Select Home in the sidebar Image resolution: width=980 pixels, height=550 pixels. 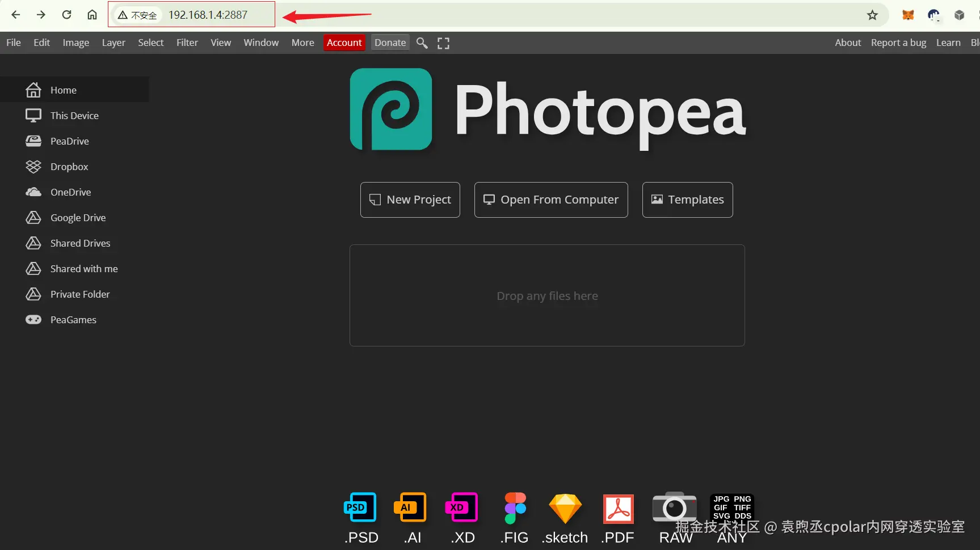[x=74, y=90]
